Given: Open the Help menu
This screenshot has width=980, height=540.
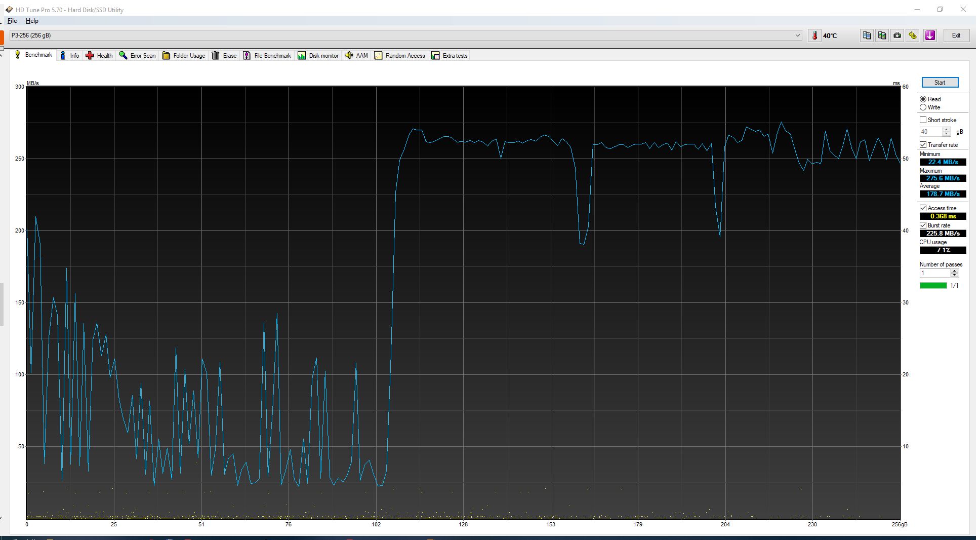Looking at the screenshot, I should [x=32, y=21].
